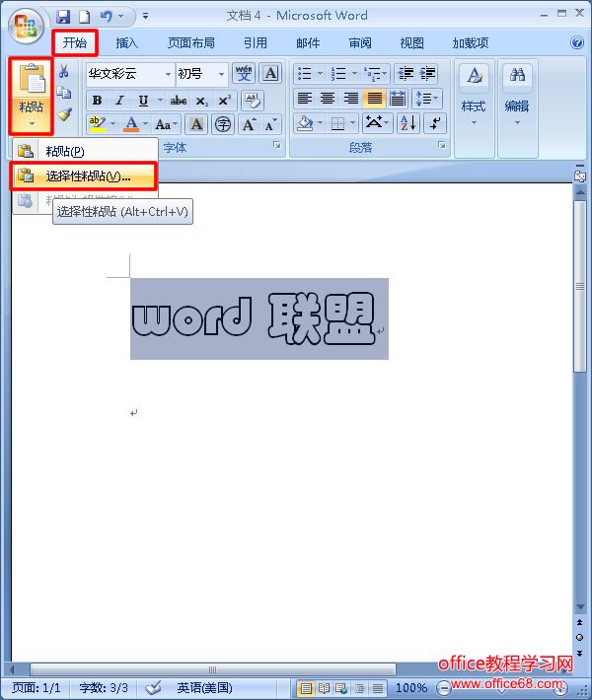Apply distributed alignment
The height and width of the screenshot is (700, 592).
[x=398, y=99]
